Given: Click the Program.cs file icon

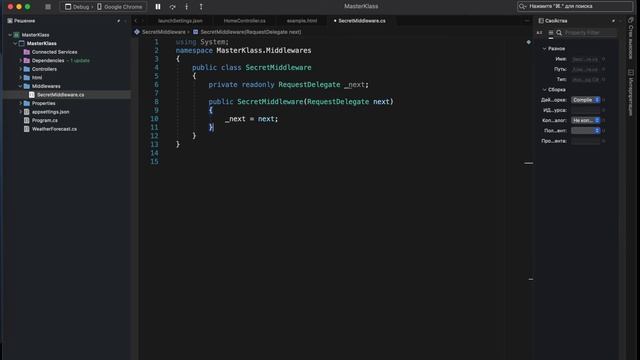Looking at the screenshot, I should tap(27, 120).
